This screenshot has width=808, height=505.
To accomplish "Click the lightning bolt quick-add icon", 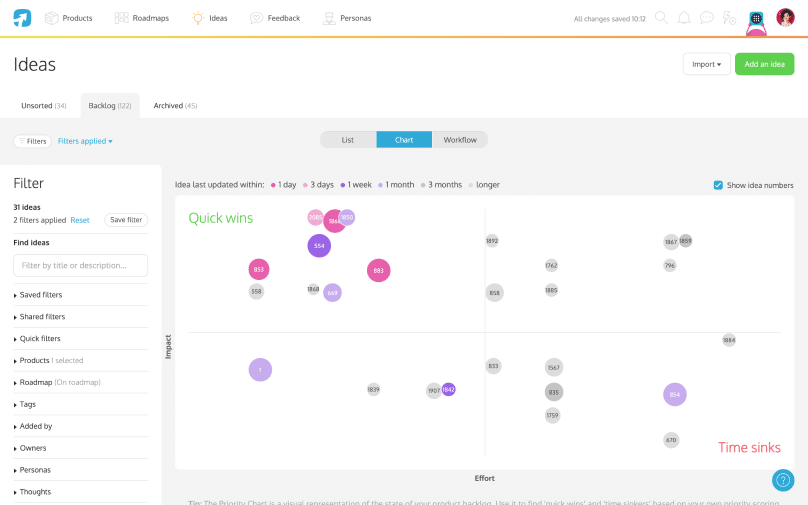I will [x=730, y=18].
